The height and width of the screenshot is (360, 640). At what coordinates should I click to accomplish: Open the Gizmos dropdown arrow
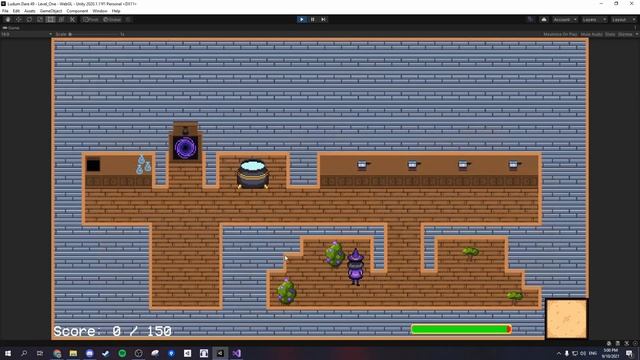coord(636,34)
